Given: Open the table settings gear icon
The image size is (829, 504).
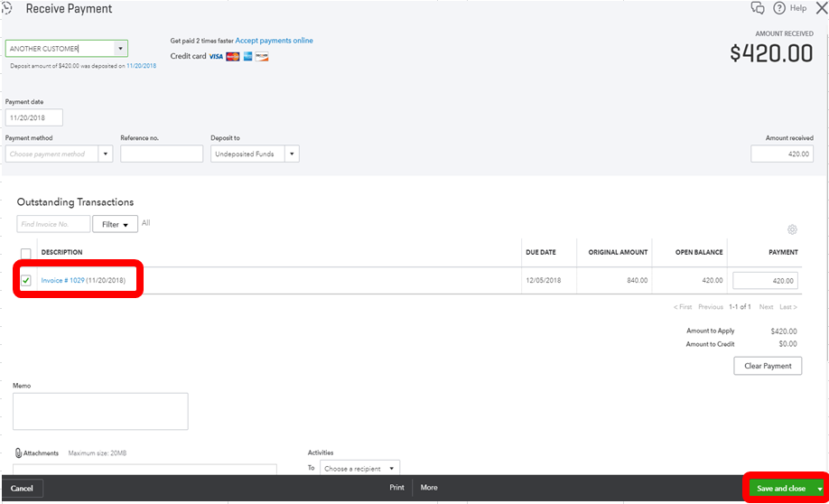Looking at the screenshot, I should [792, 229].
